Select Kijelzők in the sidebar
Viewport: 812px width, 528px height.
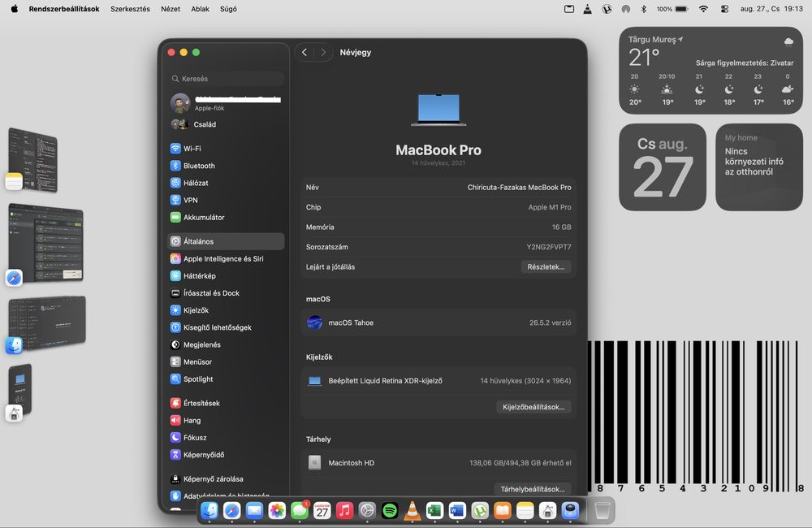tap(226, 310)
